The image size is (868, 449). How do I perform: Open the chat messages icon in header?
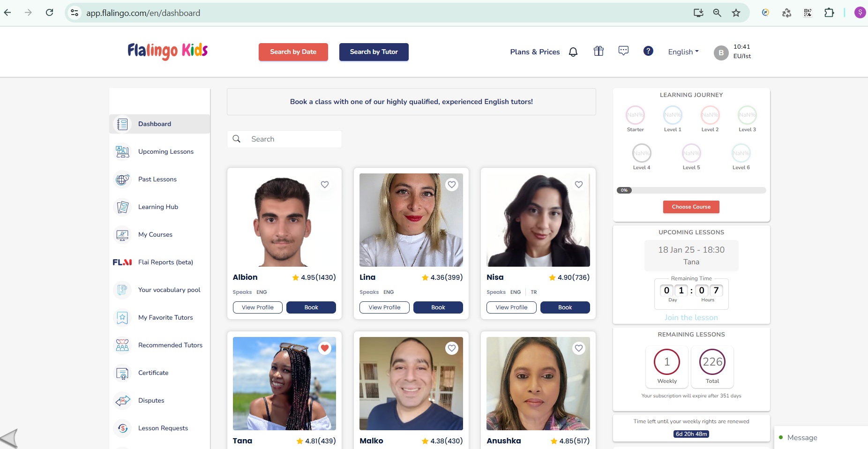pos(623,51)
